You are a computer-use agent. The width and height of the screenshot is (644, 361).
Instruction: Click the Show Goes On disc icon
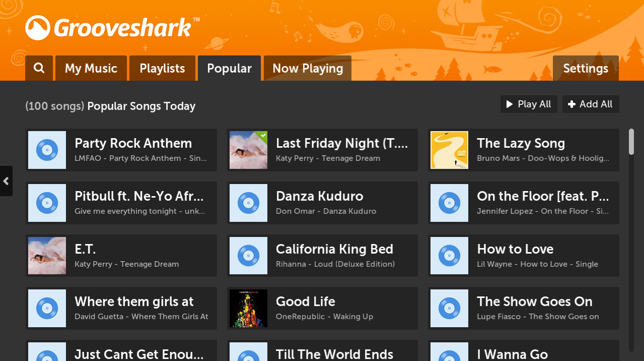click(449, 308)
